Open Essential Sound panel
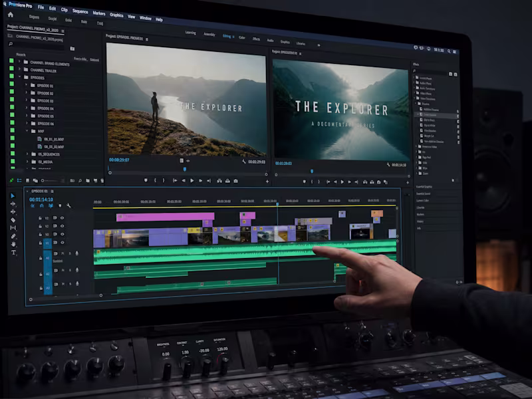Viewport: 532px width, 399px height. pos(423,194)
